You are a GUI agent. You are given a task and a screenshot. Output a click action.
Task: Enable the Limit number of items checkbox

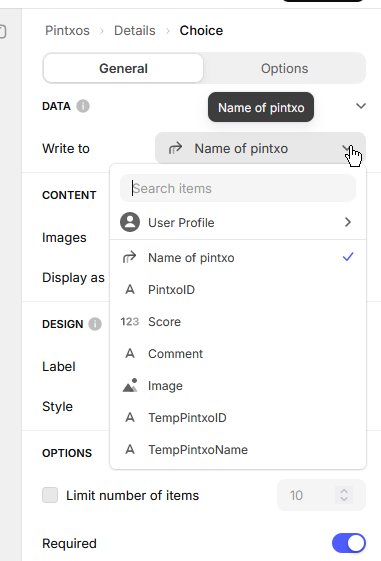50,495
